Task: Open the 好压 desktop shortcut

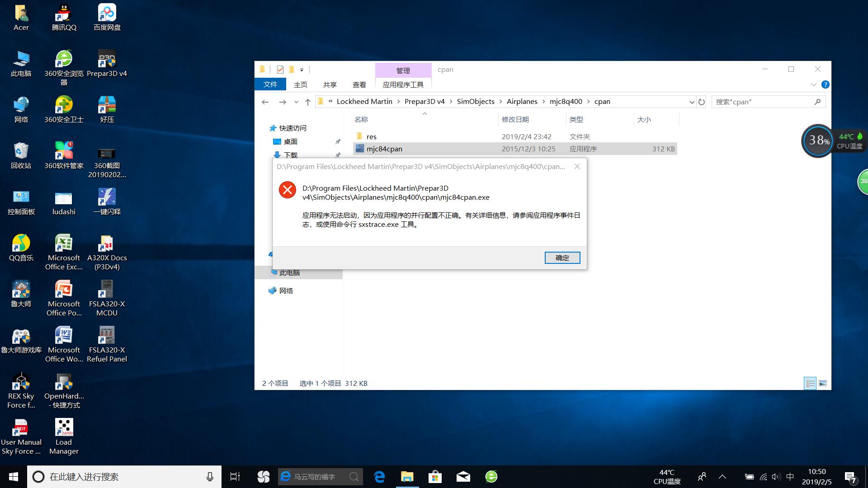Action: click(x=107, y=110)
